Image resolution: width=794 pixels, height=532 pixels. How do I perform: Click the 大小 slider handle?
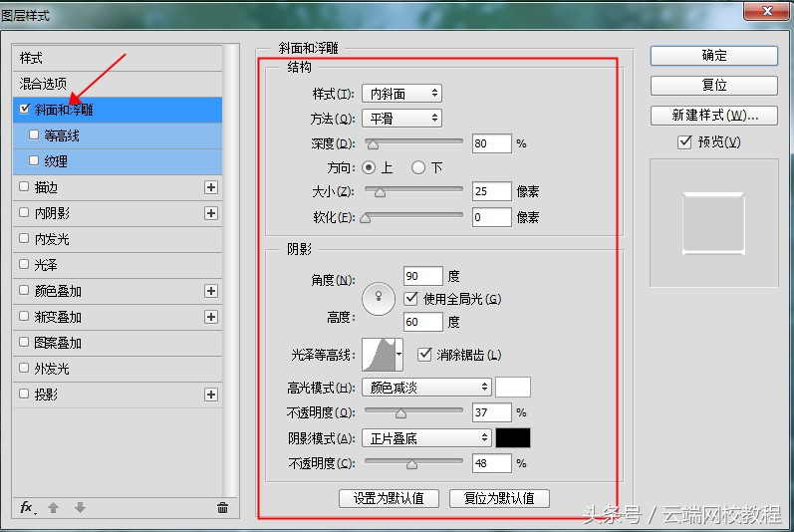pos(380,192)
